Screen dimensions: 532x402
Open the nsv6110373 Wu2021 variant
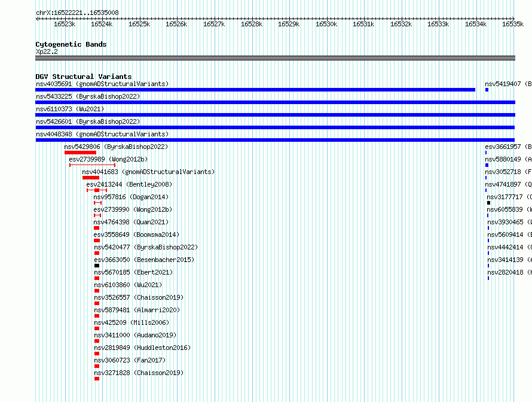click(70, 109)
